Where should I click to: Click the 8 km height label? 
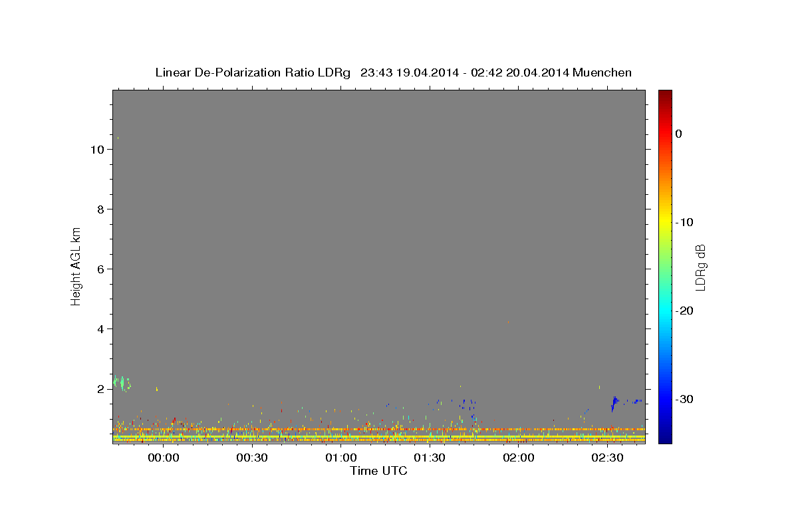(x=100, y=209)
